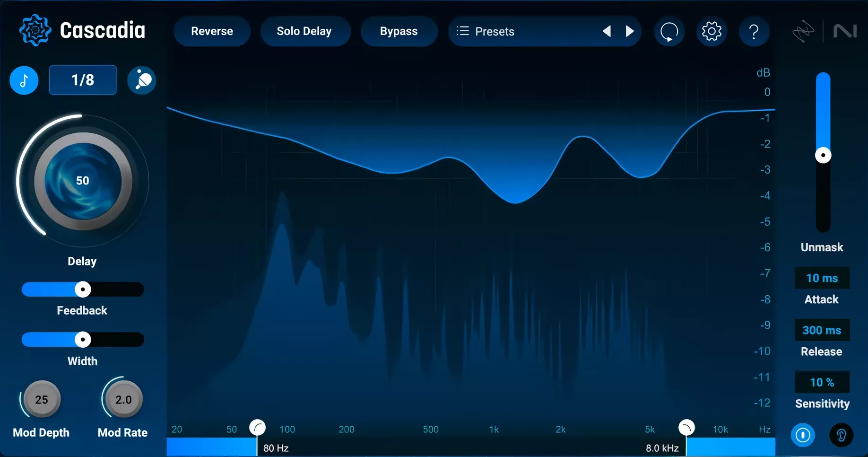Advance to the next preset
Image resolution: width=868 pixels, height=457 pixels.
pyautogui.click(x=629, y=31)
